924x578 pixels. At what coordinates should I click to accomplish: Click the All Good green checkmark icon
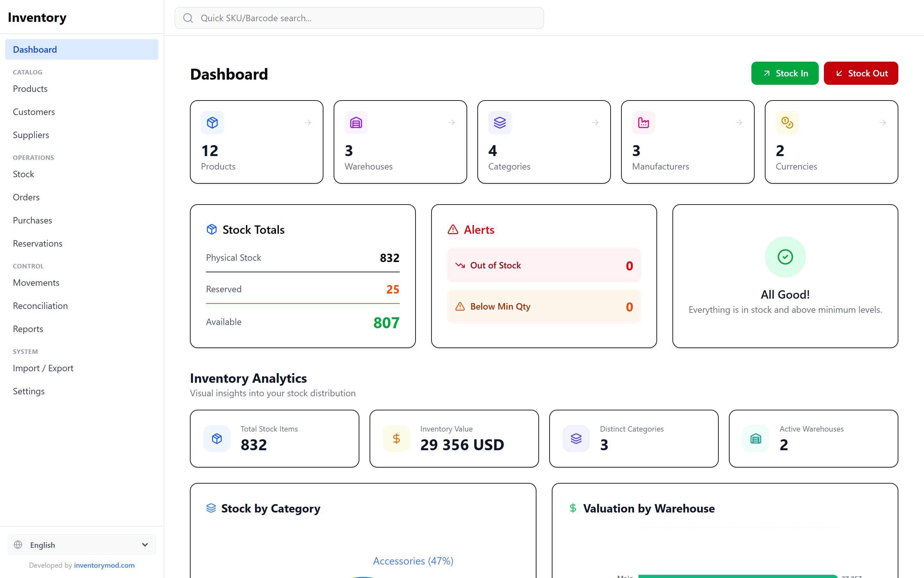pos(785,257)
